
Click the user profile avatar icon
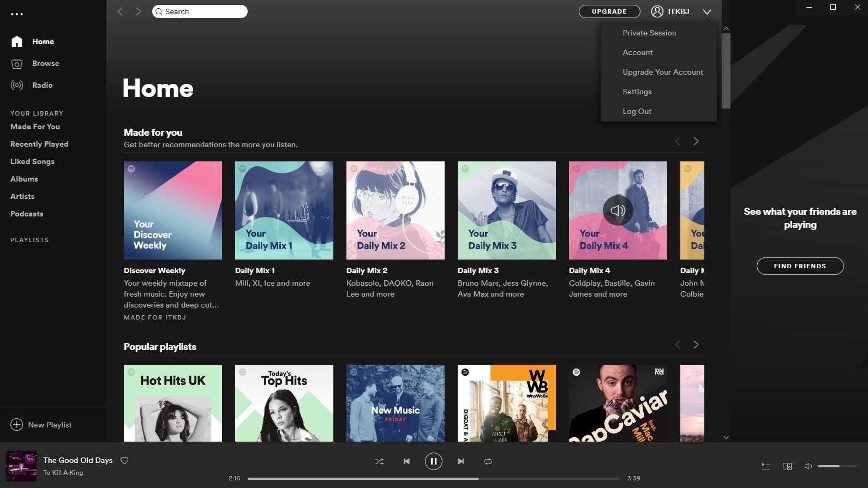pos(657,11)
